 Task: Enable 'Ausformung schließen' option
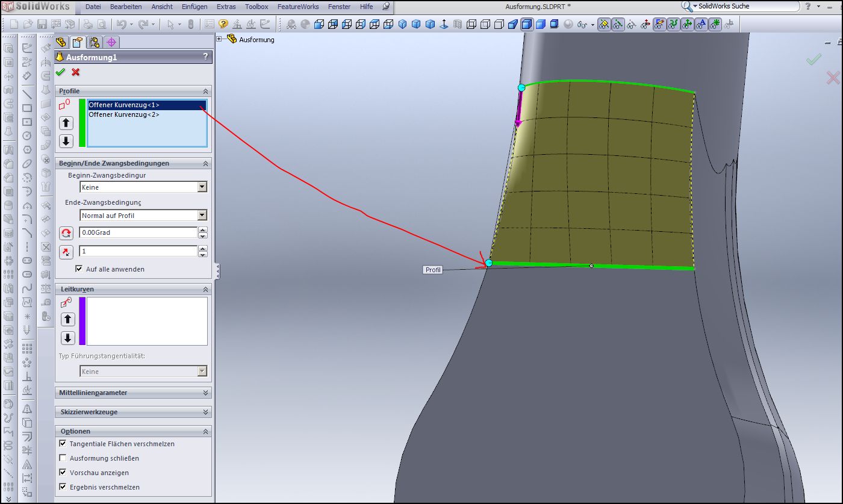click(x=63, y=458)
